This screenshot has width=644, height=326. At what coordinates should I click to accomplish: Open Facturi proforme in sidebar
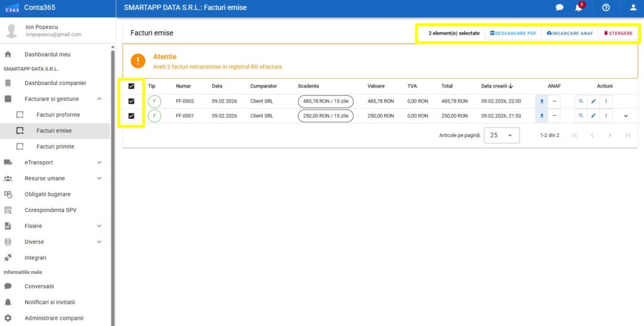pyautogui.click(x=58, y=115)
